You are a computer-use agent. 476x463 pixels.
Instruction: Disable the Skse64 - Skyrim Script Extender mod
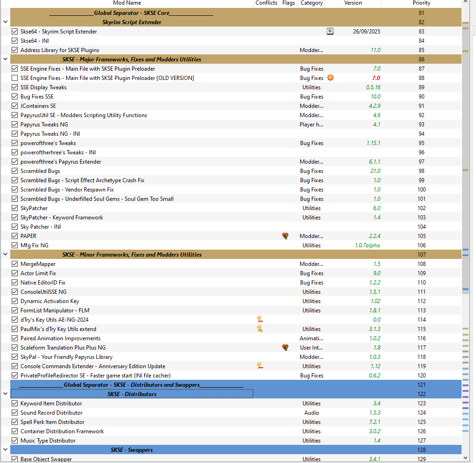[14, 31]
